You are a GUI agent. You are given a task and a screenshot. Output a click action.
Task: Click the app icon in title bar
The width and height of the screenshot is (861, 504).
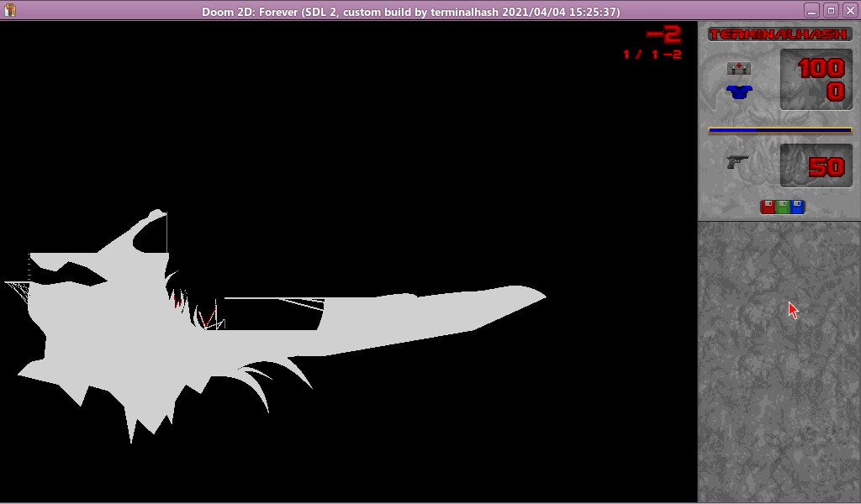click(9, 10)
